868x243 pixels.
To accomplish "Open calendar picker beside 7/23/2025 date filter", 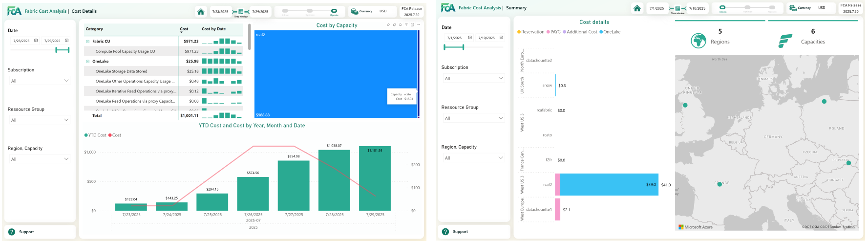I will point(36,41).
